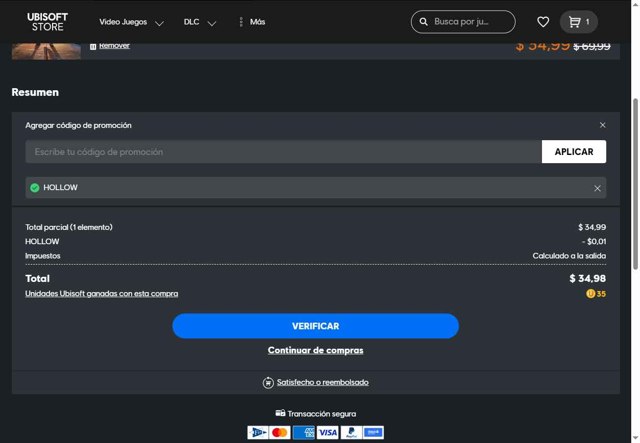The image size is (640, 443).
Task: Click the Impuestos label
Action: pos(43,256)
